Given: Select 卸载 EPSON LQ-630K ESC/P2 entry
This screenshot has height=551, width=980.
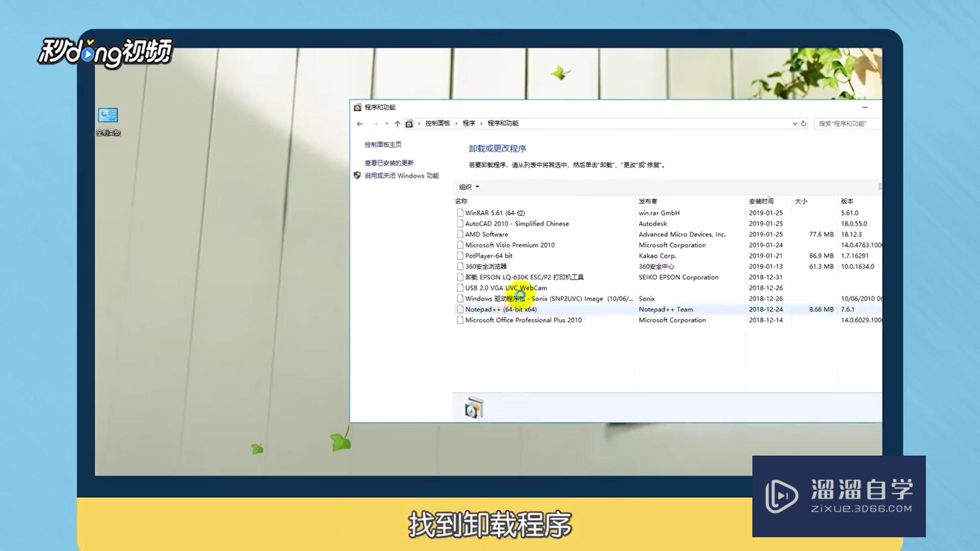Looking at the screenshot, I should tap(668, 277).
